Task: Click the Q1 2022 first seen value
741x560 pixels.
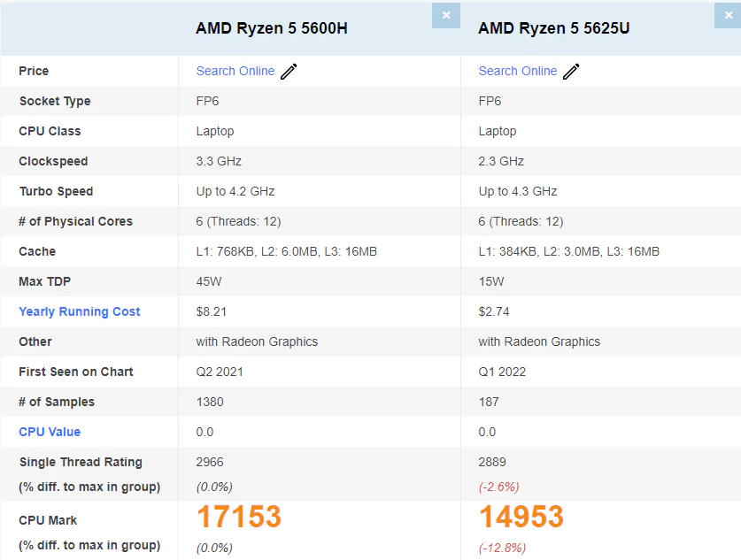Action: pyautogui.click(x=502, y=372)
